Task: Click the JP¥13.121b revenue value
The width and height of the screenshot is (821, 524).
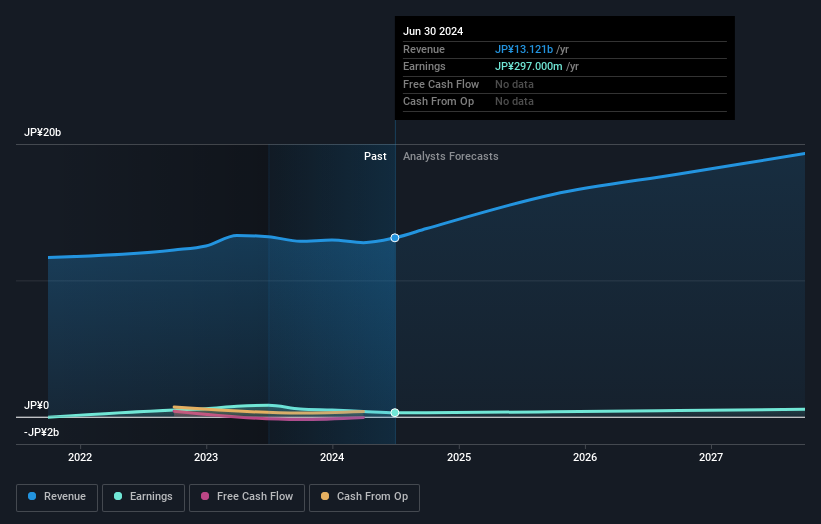Action: pos(524,49)
